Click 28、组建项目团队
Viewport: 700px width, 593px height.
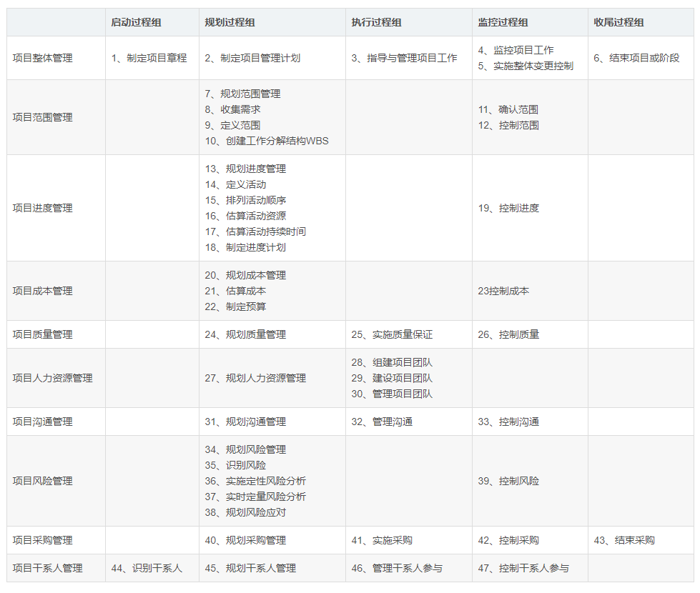coord(392,362)
